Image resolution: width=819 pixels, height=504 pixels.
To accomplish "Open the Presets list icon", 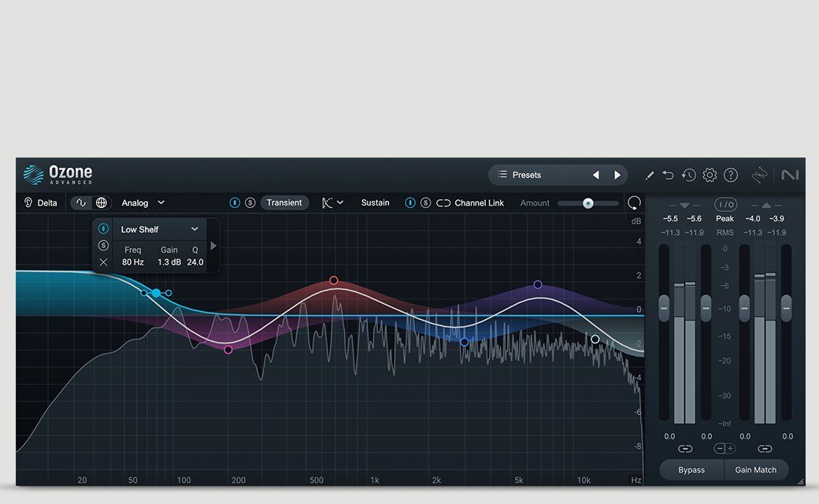I will tap(502, 175).
